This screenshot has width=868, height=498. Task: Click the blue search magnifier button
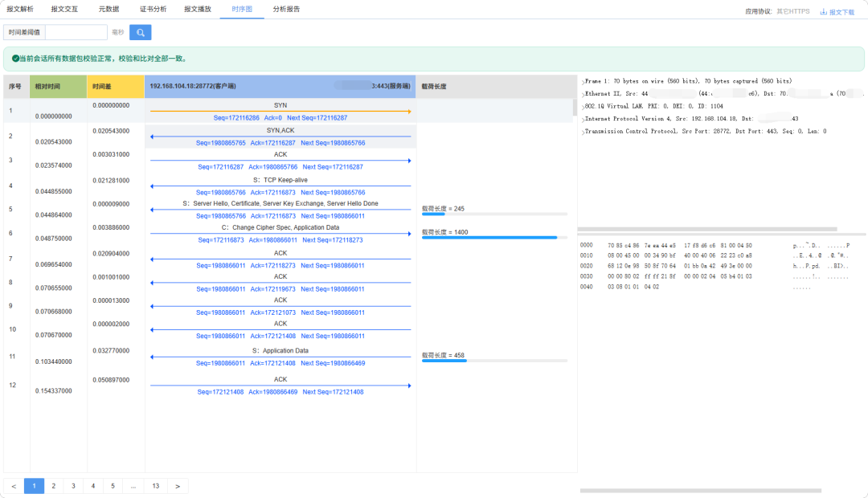[x=140, y=33]
